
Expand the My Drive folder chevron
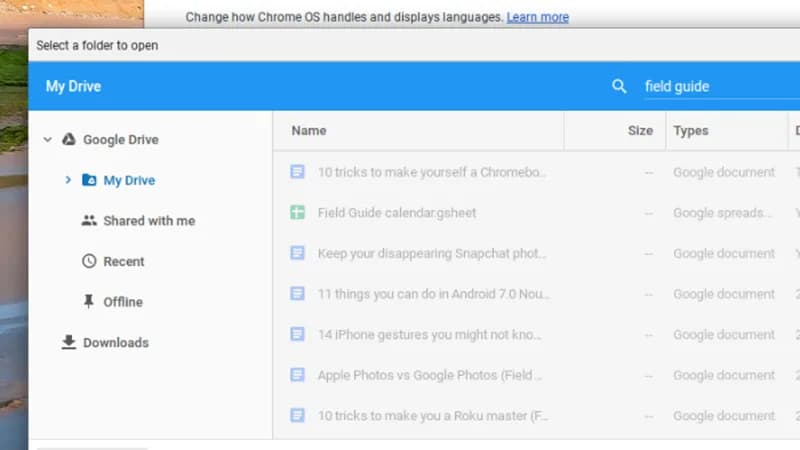tap(68, 181)
